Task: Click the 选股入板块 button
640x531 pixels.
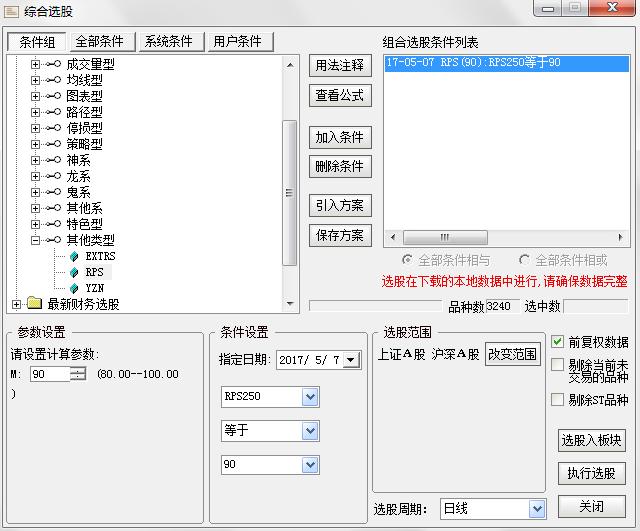Action: click(x=591, y=440)
